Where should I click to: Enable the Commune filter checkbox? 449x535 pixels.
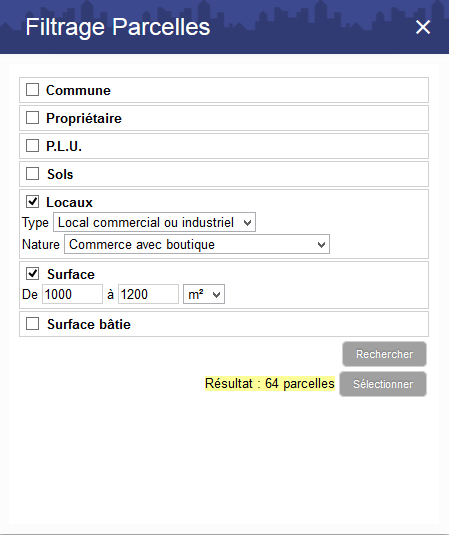(32, 90)
